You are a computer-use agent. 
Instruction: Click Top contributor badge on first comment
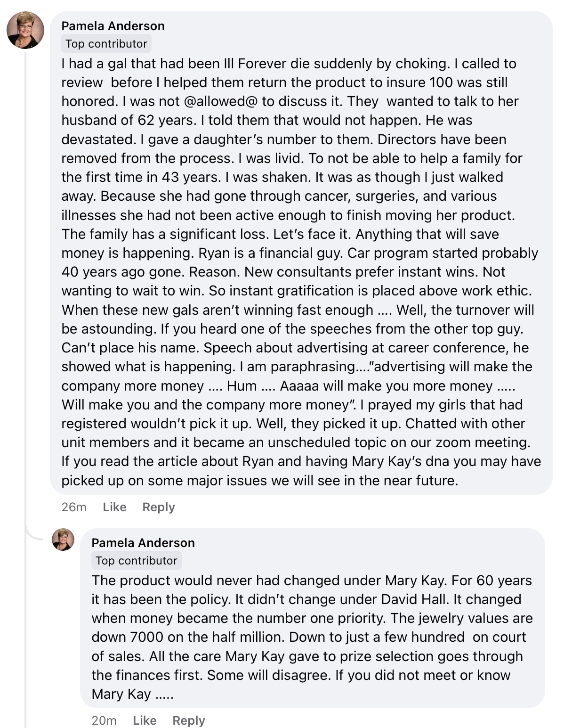coord(106,44)
